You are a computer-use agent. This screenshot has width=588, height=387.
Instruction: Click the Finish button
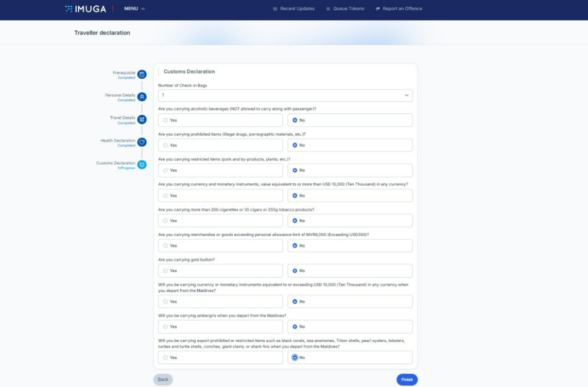point(407,379)
